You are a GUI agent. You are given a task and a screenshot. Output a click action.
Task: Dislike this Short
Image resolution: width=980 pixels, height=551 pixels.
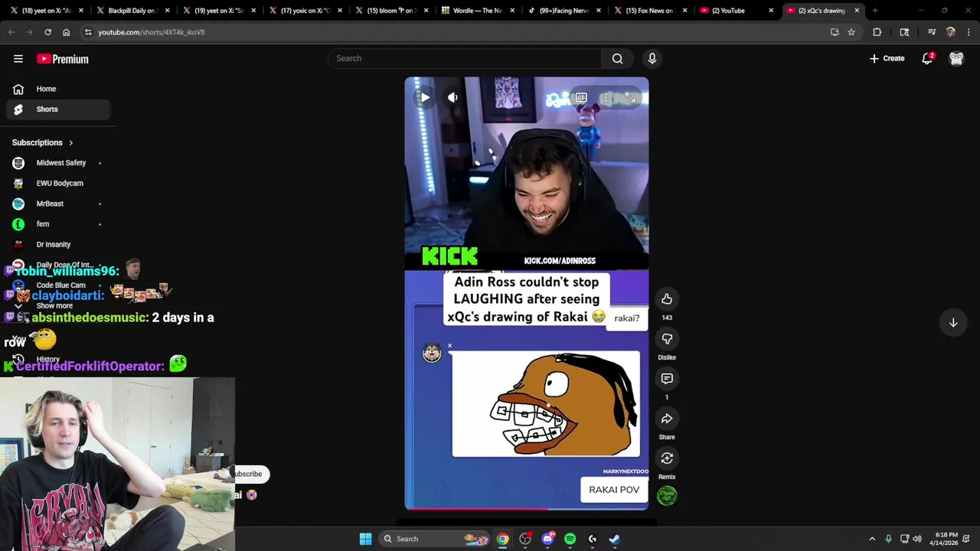(667, 339)
